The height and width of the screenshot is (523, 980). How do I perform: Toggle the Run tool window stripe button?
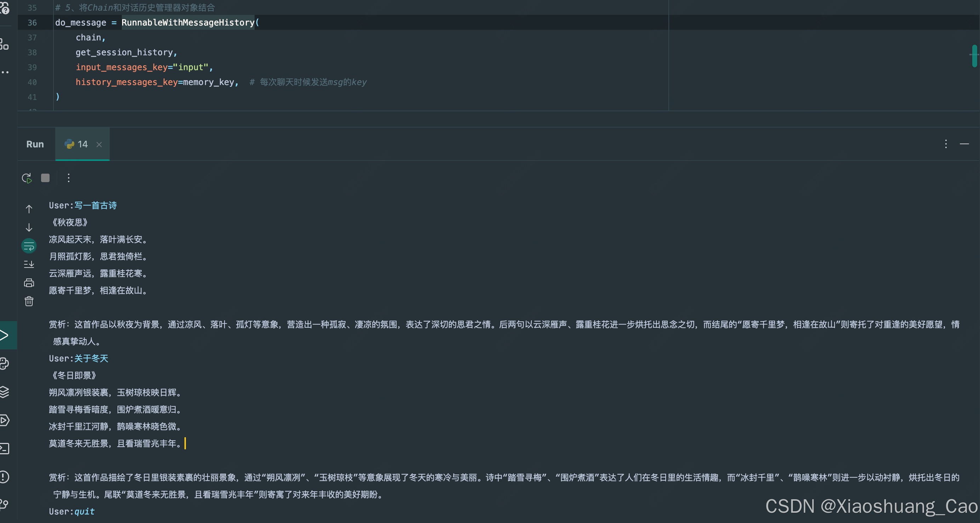coord(5,335)
